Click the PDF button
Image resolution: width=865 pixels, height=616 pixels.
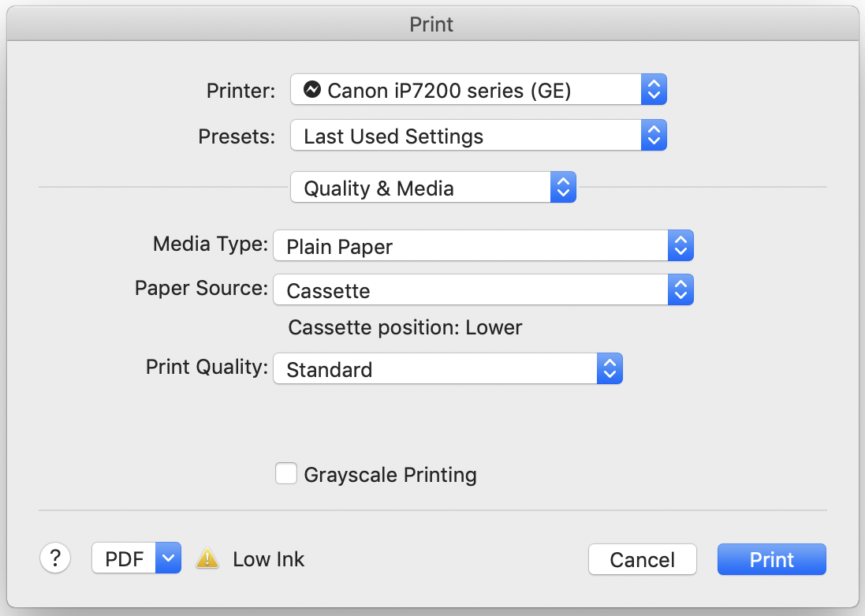coord(124,558)
